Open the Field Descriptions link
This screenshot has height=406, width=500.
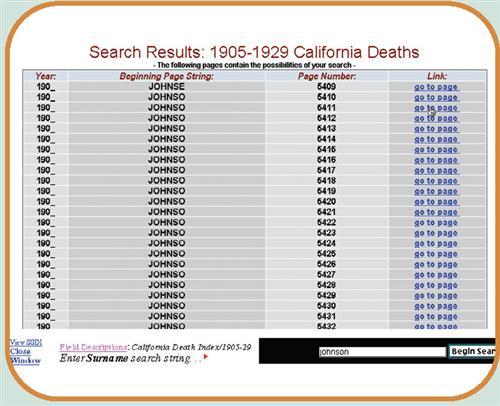(x=93, y=347)
